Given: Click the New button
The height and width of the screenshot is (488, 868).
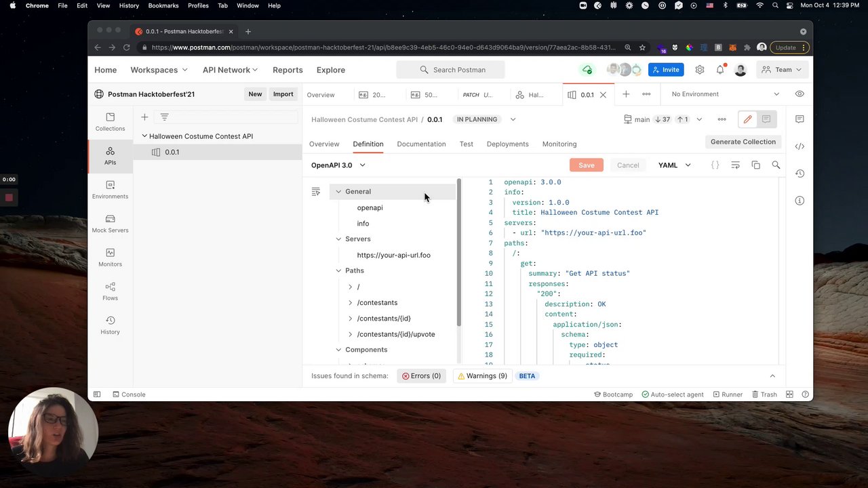Looking at the screenshot, I should click(x=255, y=94).
